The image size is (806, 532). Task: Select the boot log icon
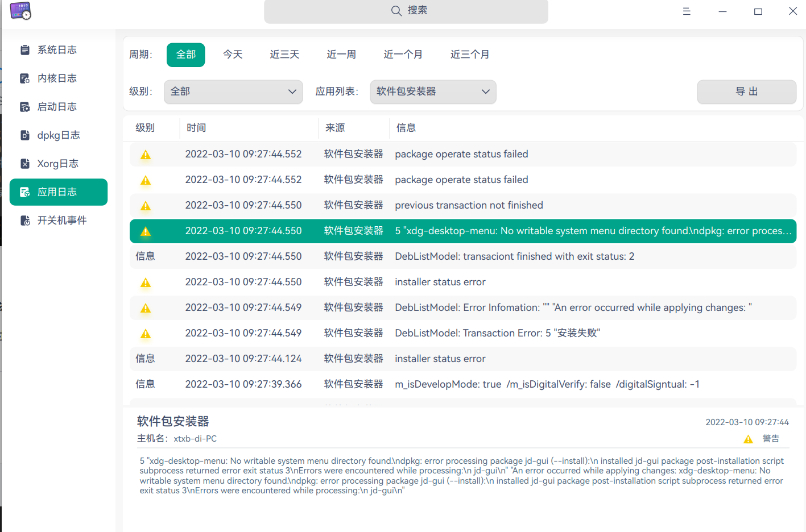coord(25,107)
